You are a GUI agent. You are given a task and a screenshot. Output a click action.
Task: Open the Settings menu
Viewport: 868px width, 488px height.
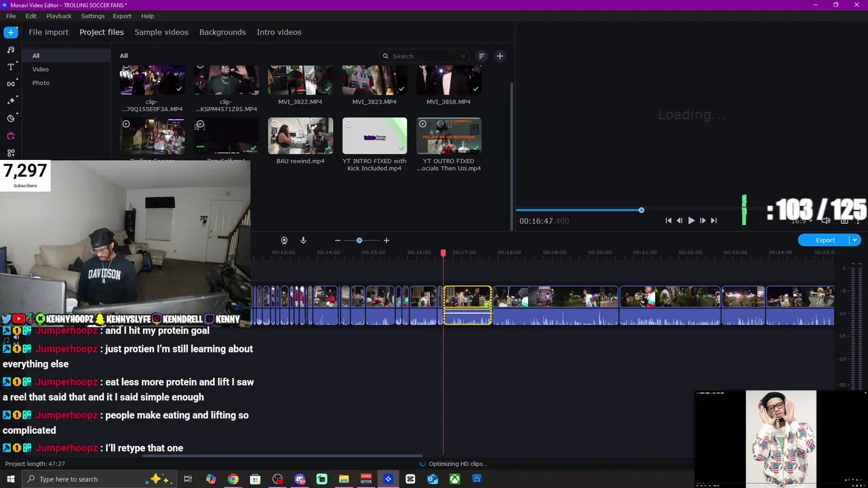93,16
